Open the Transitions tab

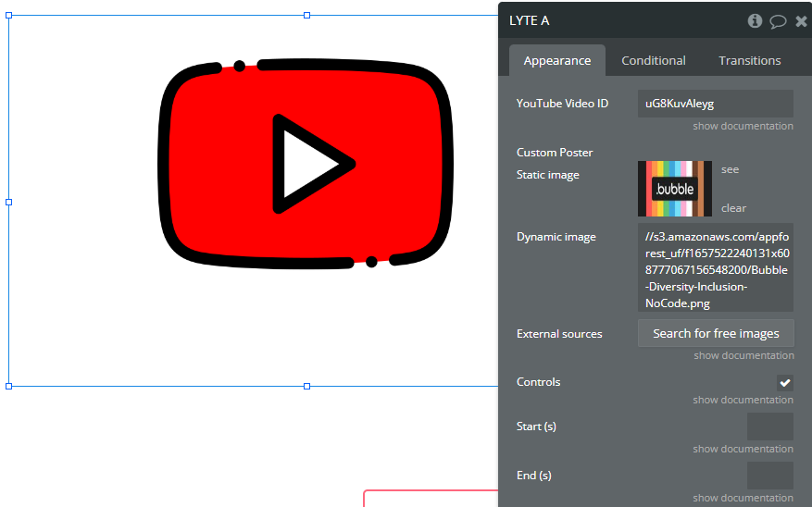[749, 60]
